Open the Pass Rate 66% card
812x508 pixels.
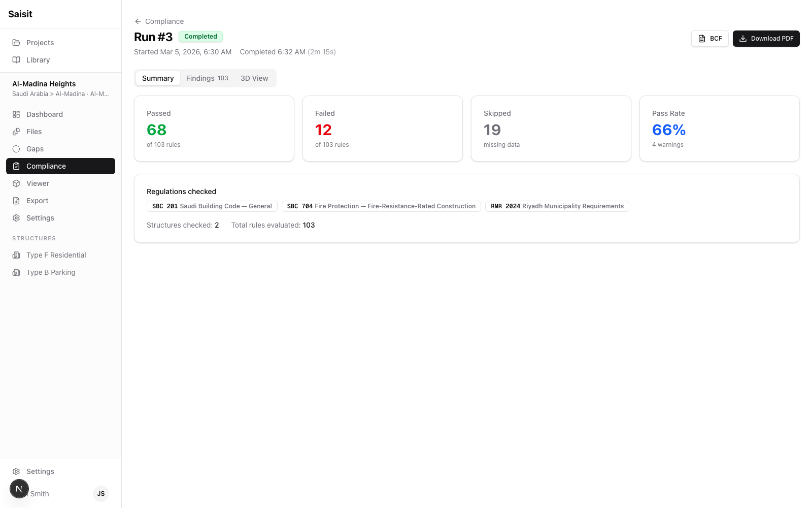720,129
